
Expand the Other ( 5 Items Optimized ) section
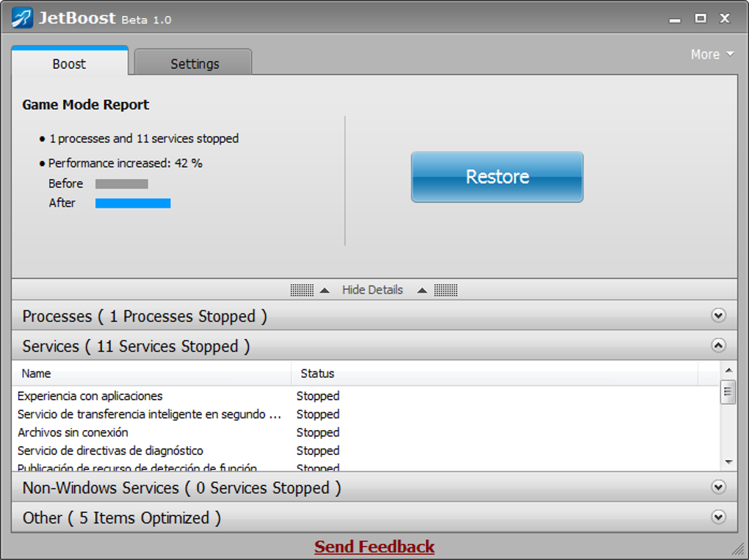(718, 517)
